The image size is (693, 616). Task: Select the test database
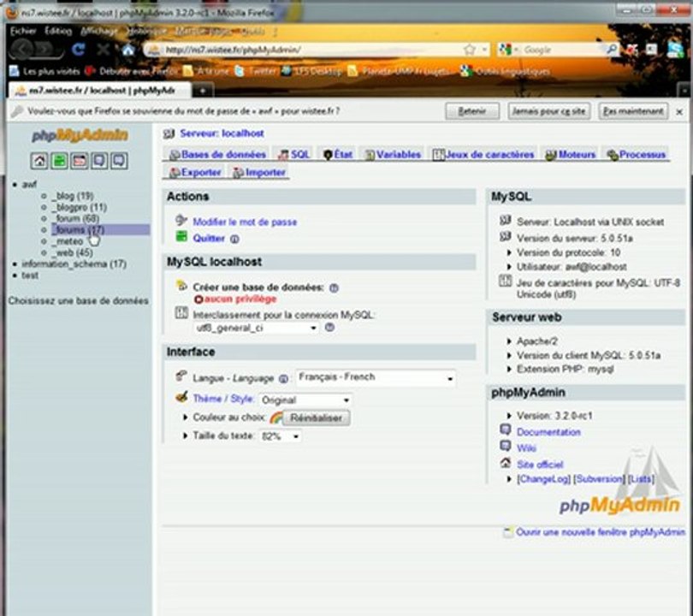click(30, 275)
